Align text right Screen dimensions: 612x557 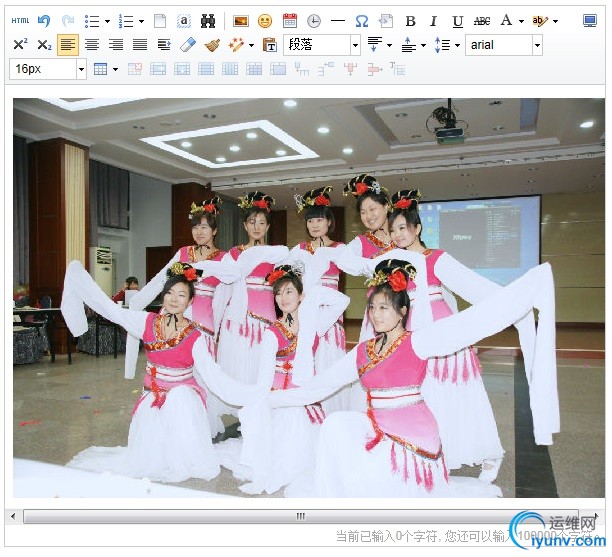tap(116, 45)
